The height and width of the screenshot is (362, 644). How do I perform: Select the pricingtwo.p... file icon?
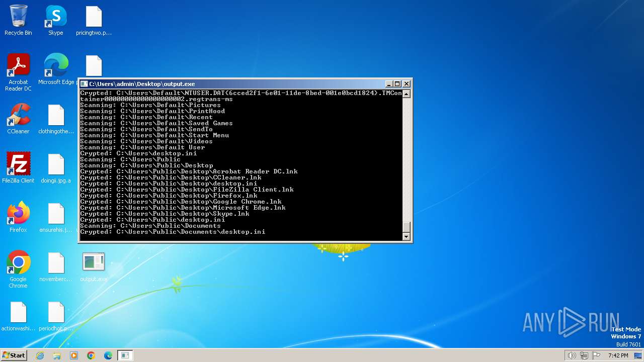coord(94,21)
